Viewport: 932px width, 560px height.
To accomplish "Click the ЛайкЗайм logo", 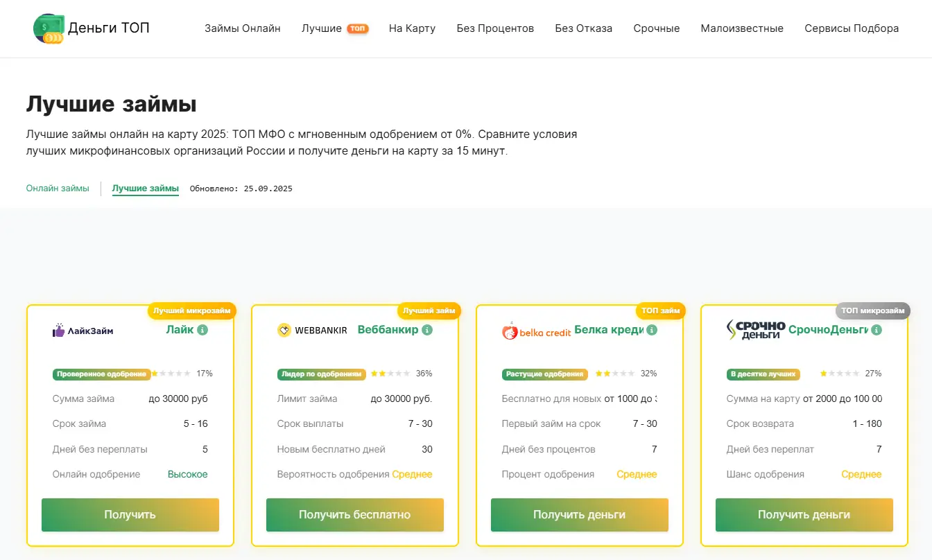I will point(83,331).
